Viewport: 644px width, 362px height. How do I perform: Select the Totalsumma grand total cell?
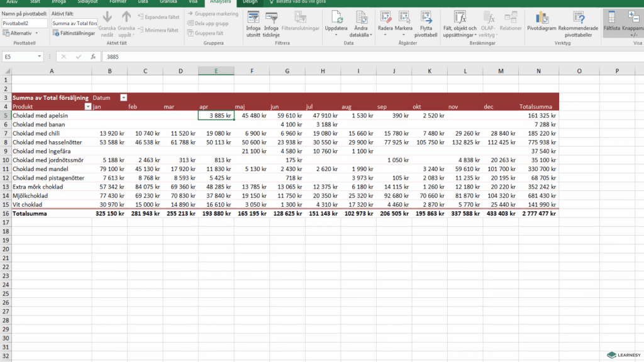(x=538, y=214)
